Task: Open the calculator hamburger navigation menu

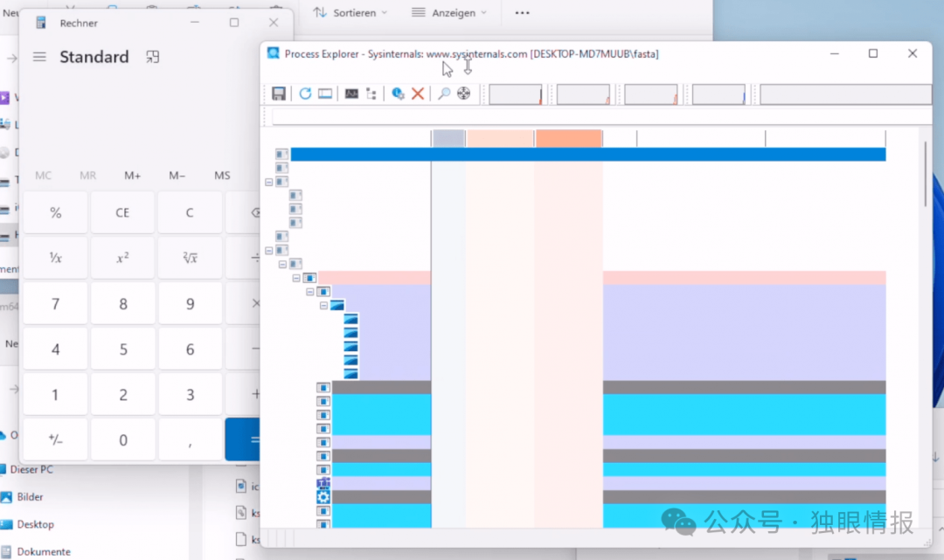Action: coord(39,57)
